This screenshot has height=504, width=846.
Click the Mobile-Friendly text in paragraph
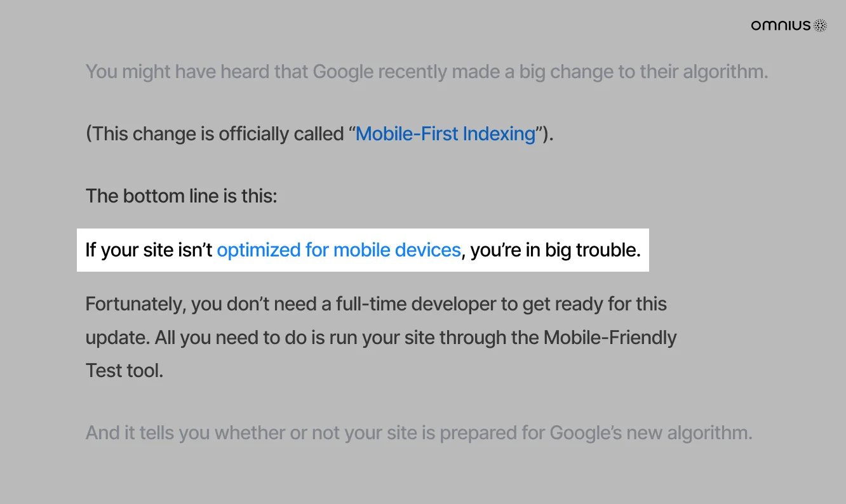[x=610, y=337]
